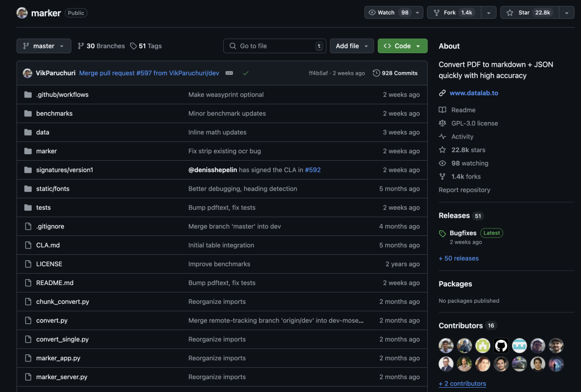Image resolution: width=581 pixels, height=392 pixels.
Task: Open the Bugfixes latest release
Action: [463, 233]
